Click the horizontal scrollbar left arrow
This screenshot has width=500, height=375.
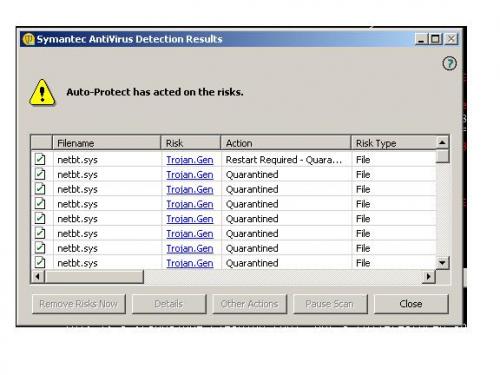pos(38,276)
